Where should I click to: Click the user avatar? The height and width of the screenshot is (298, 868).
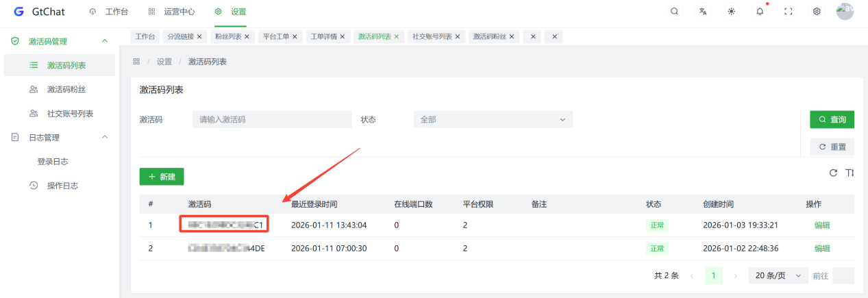tap(845, 12)
